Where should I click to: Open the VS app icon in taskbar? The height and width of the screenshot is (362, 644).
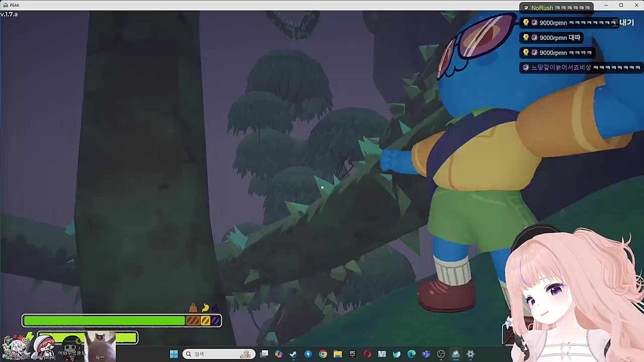coord(382,354)
